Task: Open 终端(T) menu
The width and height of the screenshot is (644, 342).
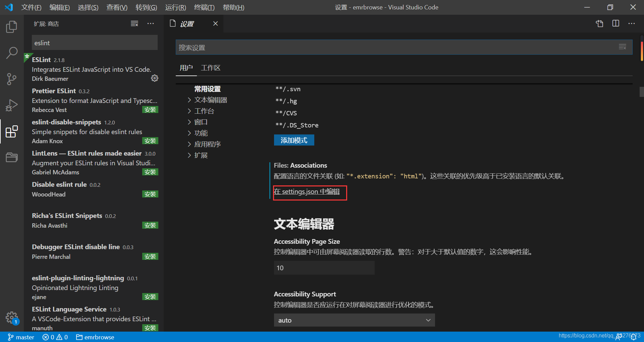Action: 204,7
